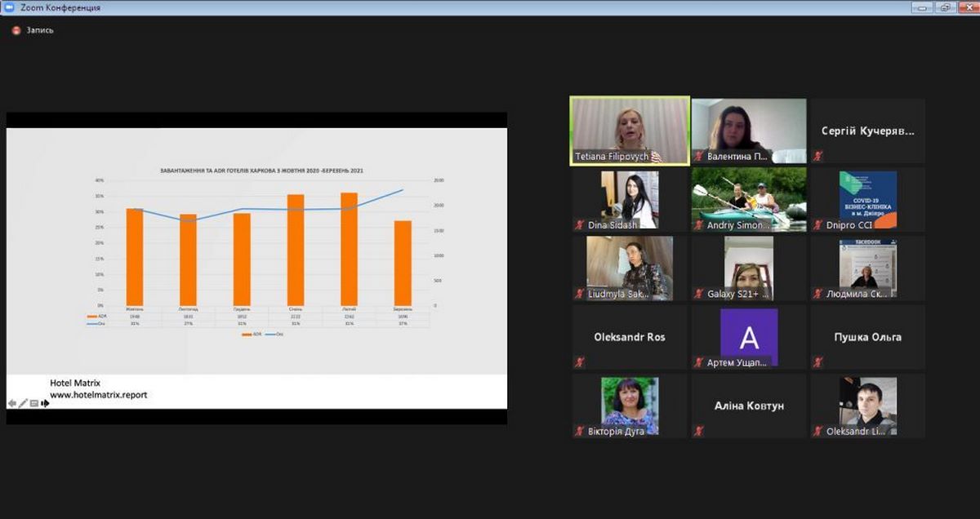Screen dimensions: 980x519
Task: Select Вікторія Дуга's video tile
Action: point(629,404)
